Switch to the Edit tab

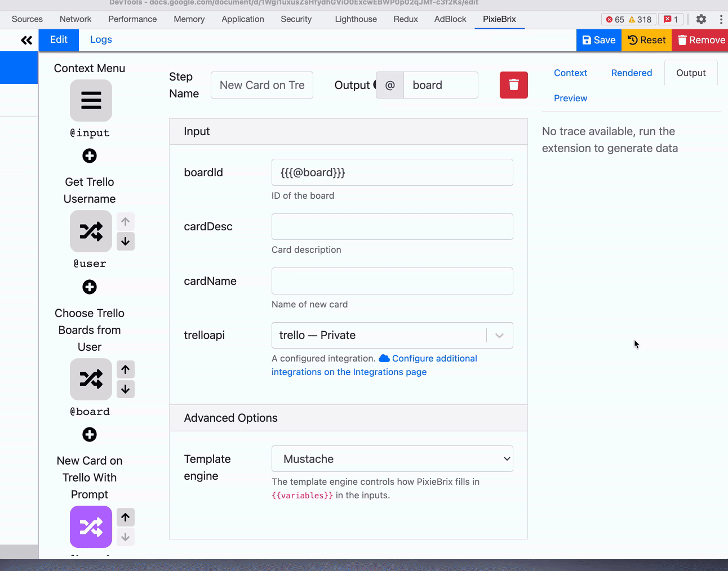point(59,40)
